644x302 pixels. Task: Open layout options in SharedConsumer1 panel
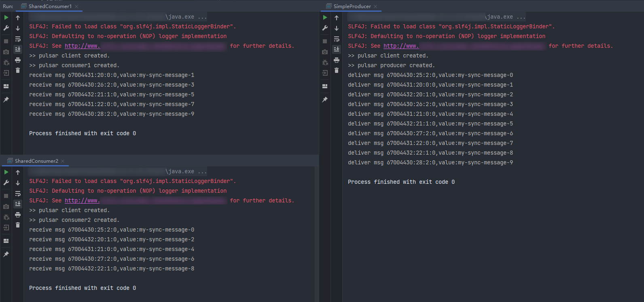coord(6,86)
